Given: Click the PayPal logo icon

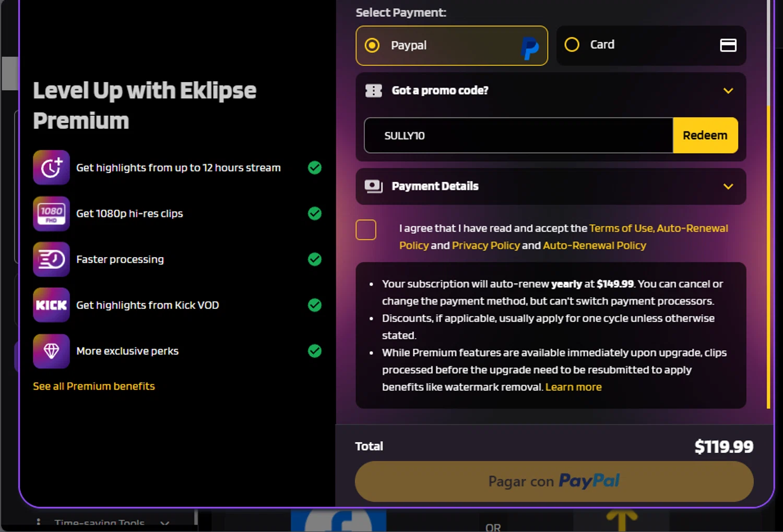Looking at the screenshot, I should 530,49.
